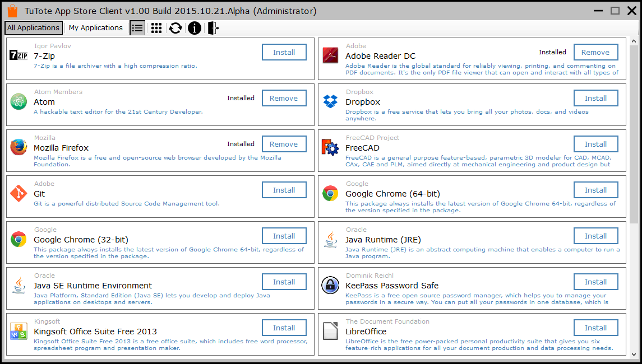Click the scrollbar up arrow

click(x=634, y=41)
